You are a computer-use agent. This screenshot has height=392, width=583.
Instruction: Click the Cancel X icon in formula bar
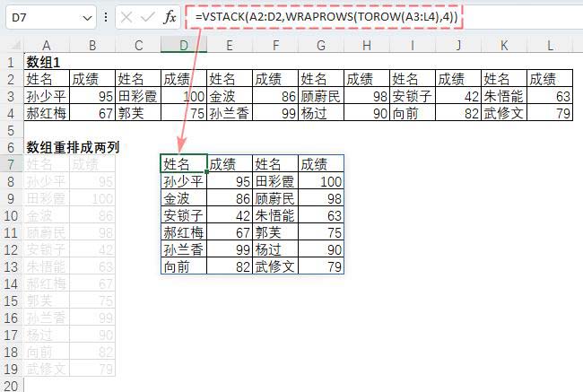pos(126,18)
